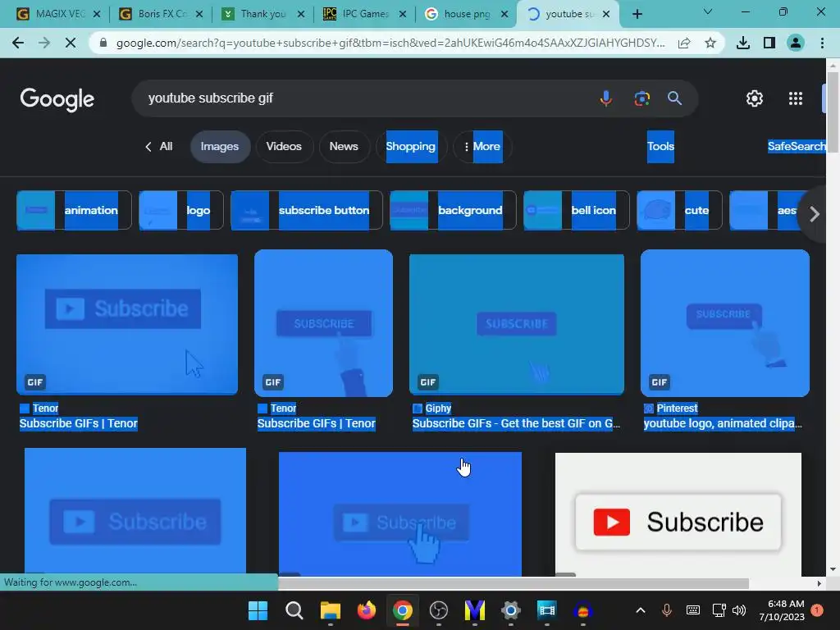Stop loading the page
This screenshot has height=630, width=840.
[x=71, y=43]
